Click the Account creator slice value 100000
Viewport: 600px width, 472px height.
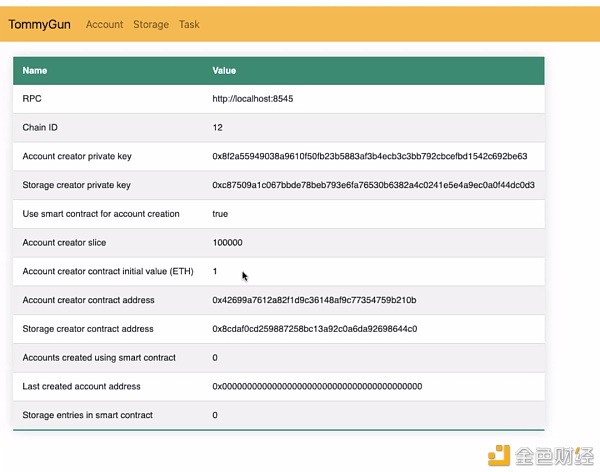pos(227,243)
